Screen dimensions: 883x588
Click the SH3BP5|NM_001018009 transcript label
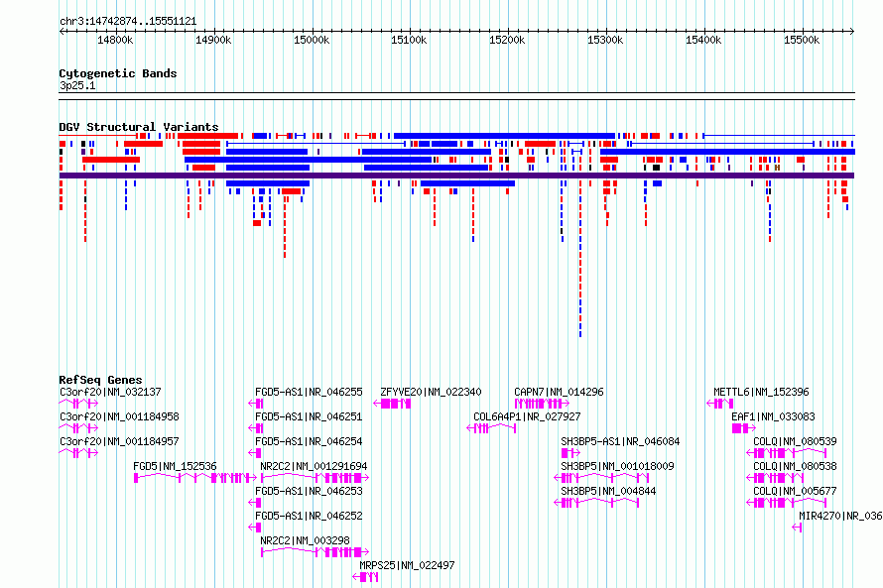point(617,466)
